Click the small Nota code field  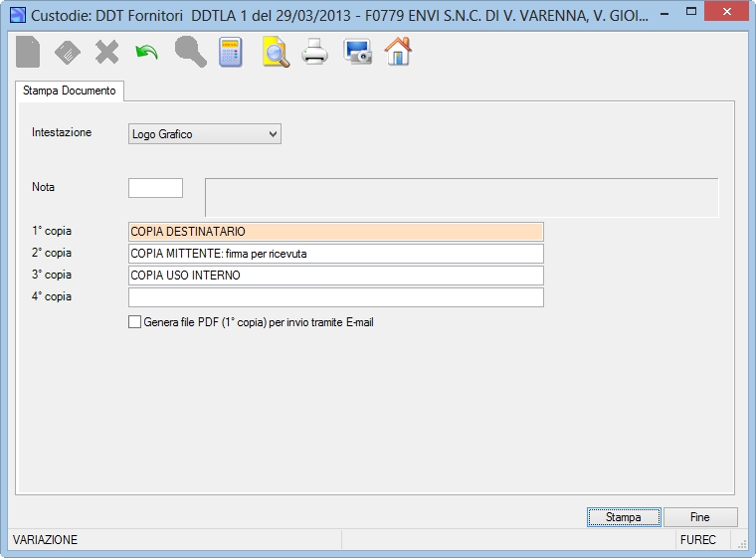click(x=155, y=188)
